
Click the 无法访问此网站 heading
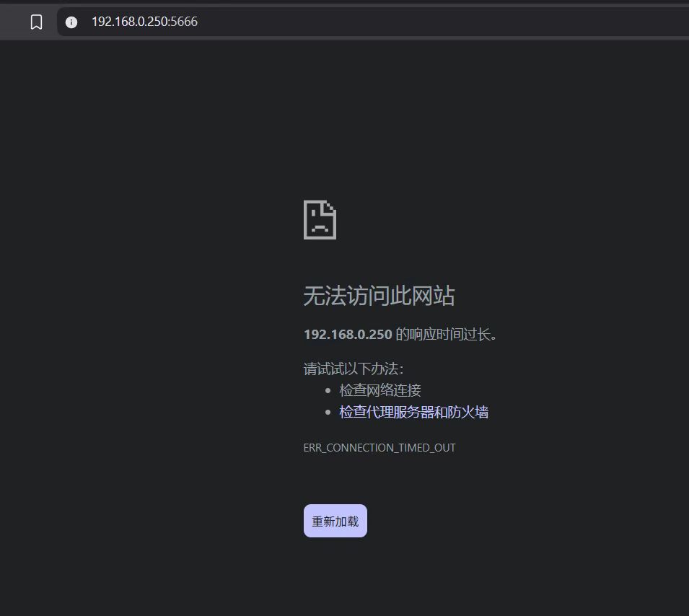tap(379, 295)
